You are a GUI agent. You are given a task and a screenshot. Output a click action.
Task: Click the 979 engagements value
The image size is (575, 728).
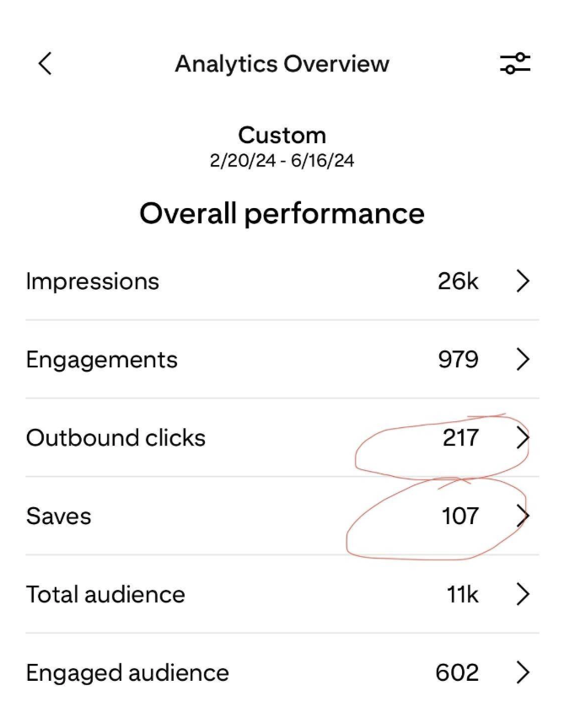coord(458,360)
